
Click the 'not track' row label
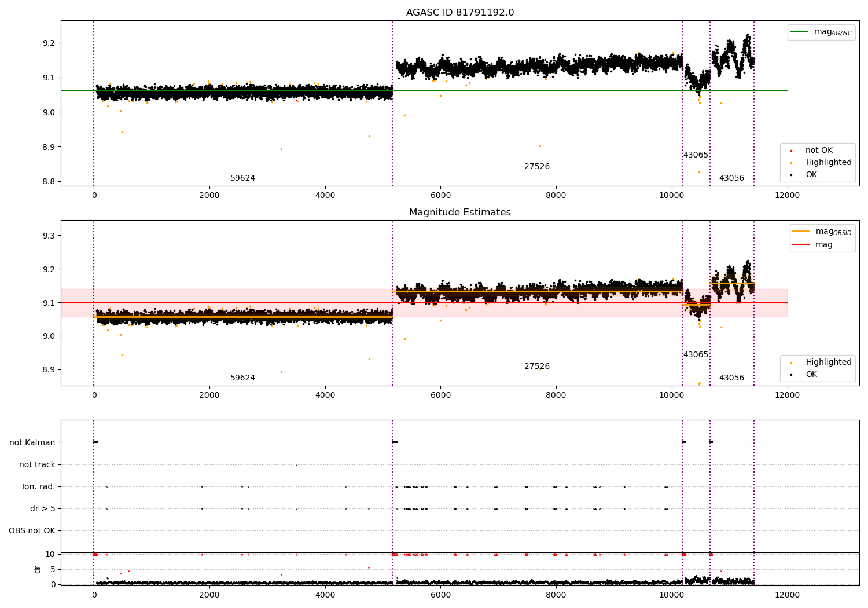coord(37,465)
